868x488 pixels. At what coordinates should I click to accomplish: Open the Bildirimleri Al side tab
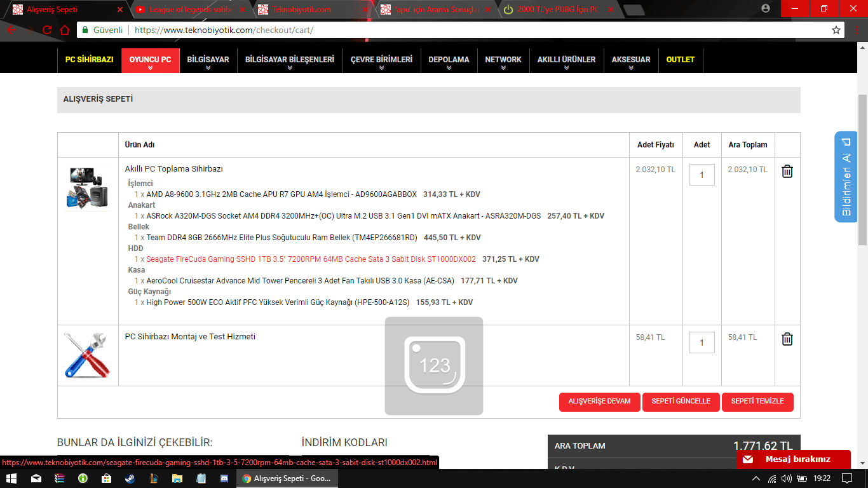coord(846,177)
